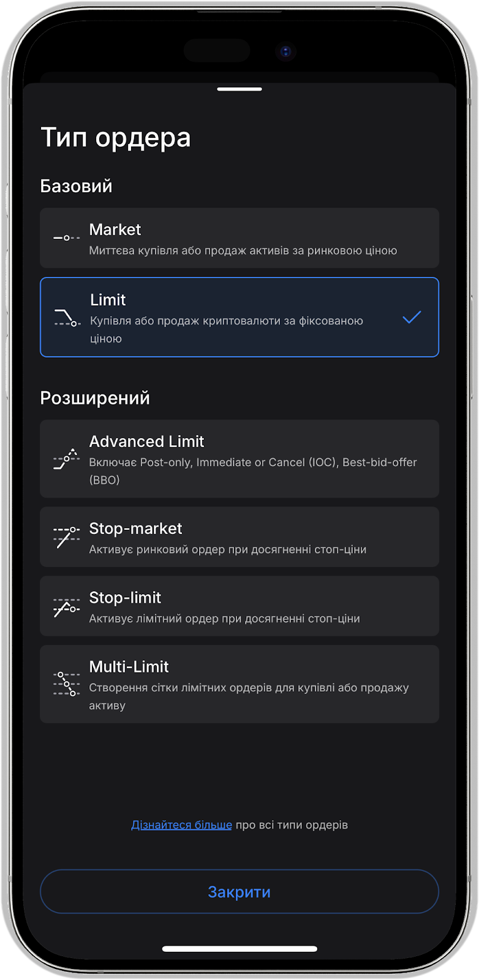
Task: Tap the Market description about ринковою ціною
Action: click(243, 251)
